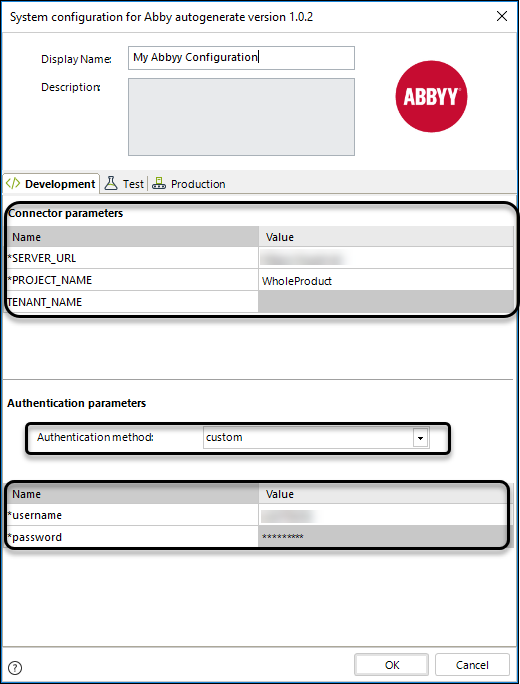Switch to the Production tab
Viewport: 520px width, 684px height.
pos(188,184)
